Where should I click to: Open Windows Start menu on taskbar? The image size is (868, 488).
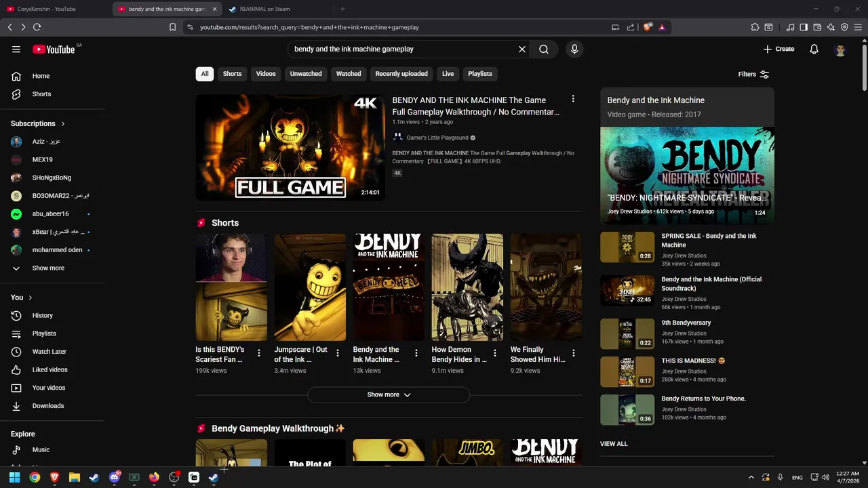(x=14, y=477)
